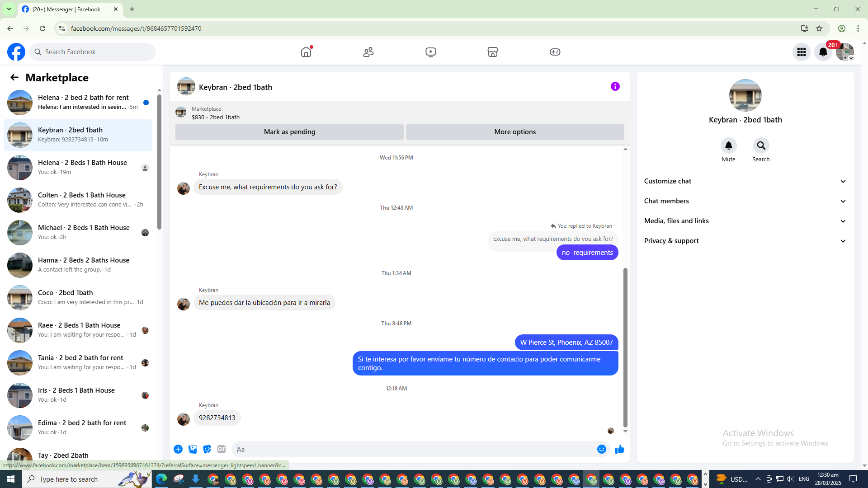Screen dimensions: 868x488
Task: Send a thumbs-up like
Action: [620, 449]
